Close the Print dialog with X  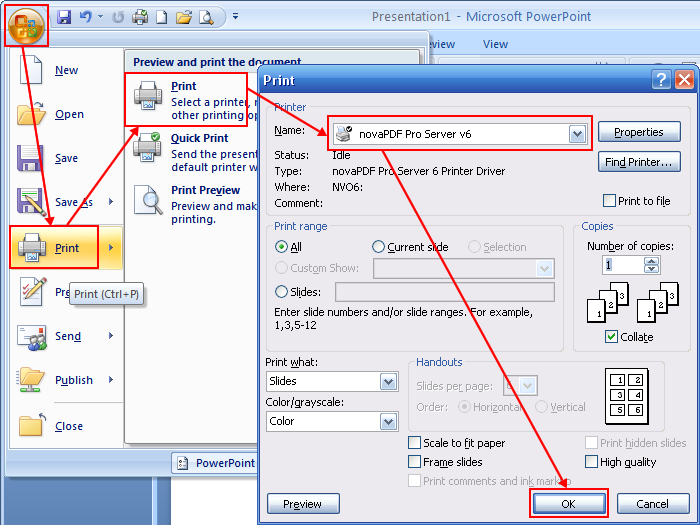click(684, 80)
